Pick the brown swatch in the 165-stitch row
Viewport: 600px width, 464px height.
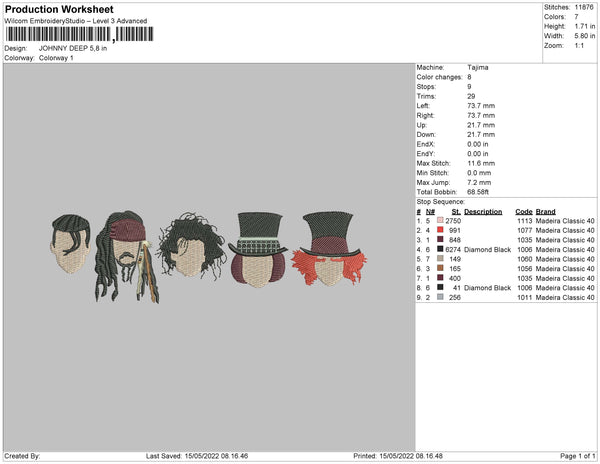440,268
